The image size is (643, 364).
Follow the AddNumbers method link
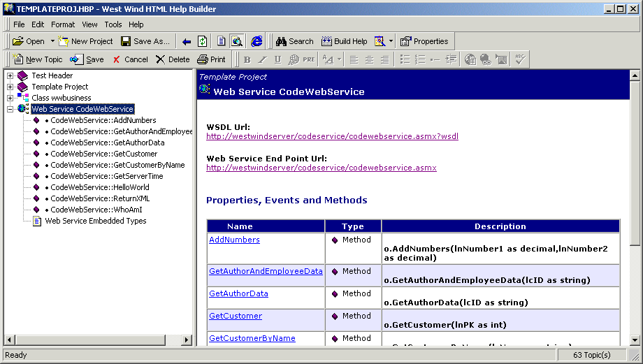[234, 240]
